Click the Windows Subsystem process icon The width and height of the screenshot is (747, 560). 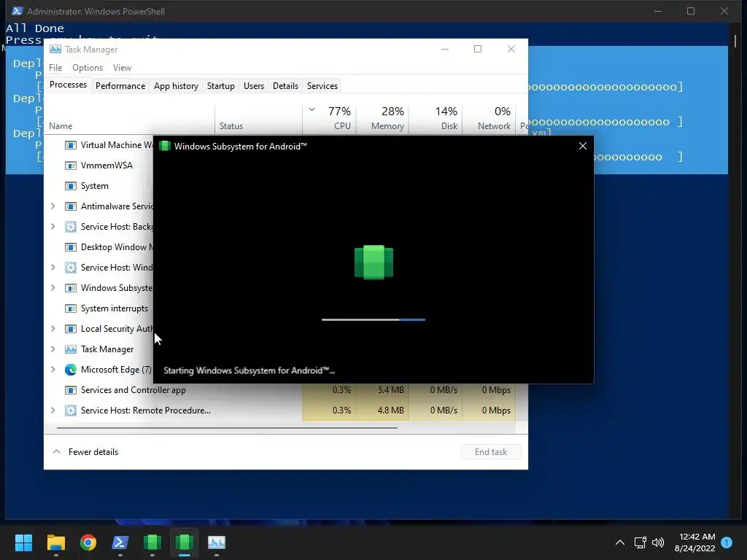pos(71,288)
